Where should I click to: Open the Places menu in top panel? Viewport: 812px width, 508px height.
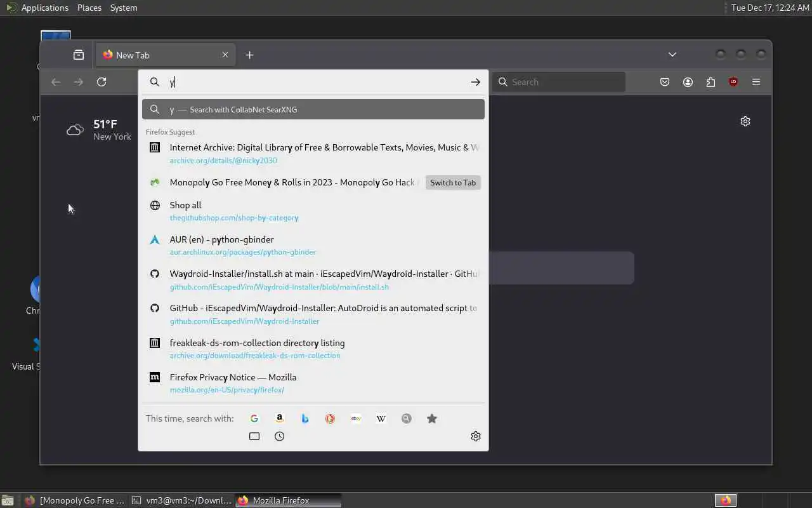89,8
